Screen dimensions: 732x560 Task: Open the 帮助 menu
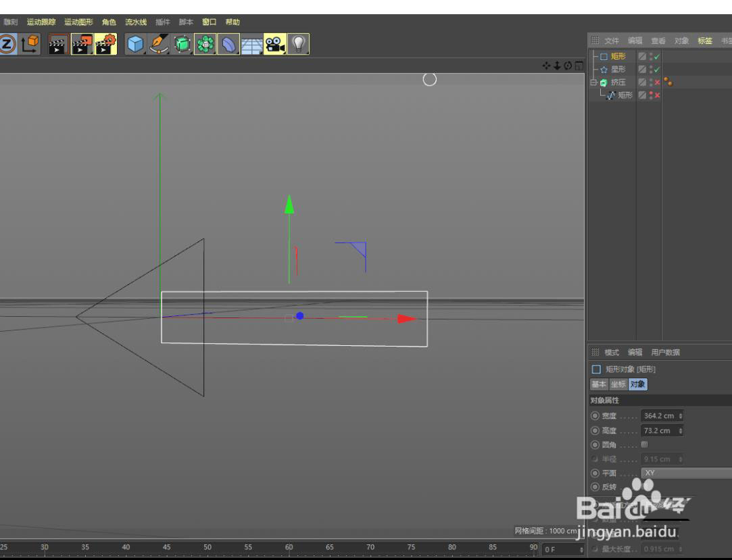click(x=233, y=22)
